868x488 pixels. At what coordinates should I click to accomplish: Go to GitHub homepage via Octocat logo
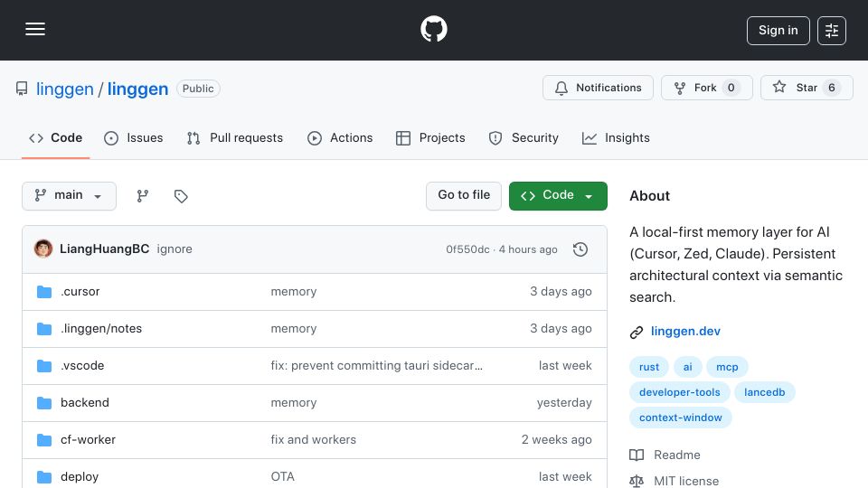tap(433, 29)
